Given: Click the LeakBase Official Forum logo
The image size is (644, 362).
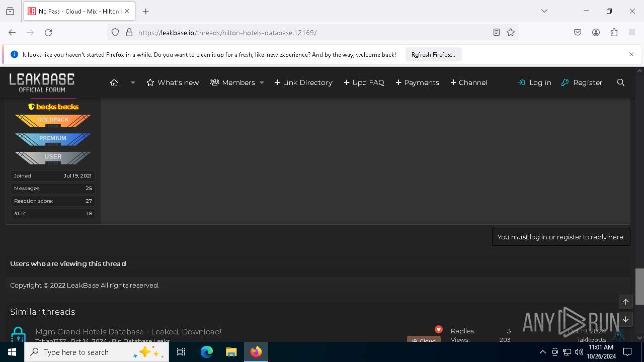Looking at the screenshot, I should click(x=42, y=82).
